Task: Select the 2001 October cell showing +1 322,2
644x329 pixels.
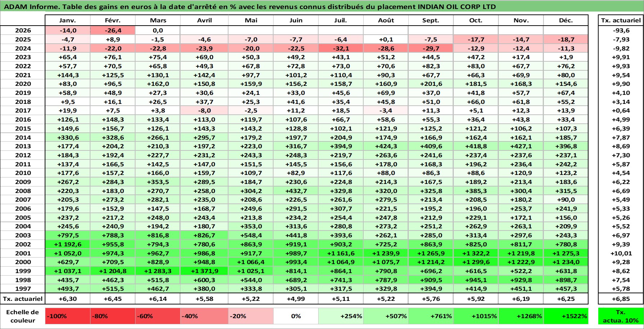Action: [476, 253]
